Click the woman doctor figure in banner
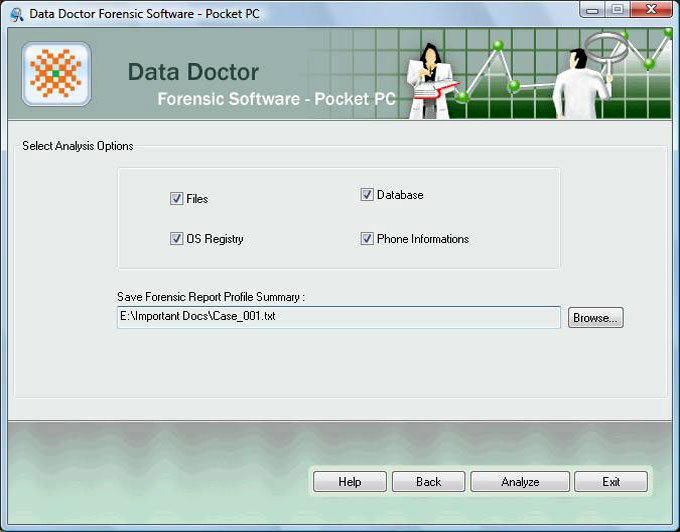Viewport: 680px width, 532px height. 432,80
